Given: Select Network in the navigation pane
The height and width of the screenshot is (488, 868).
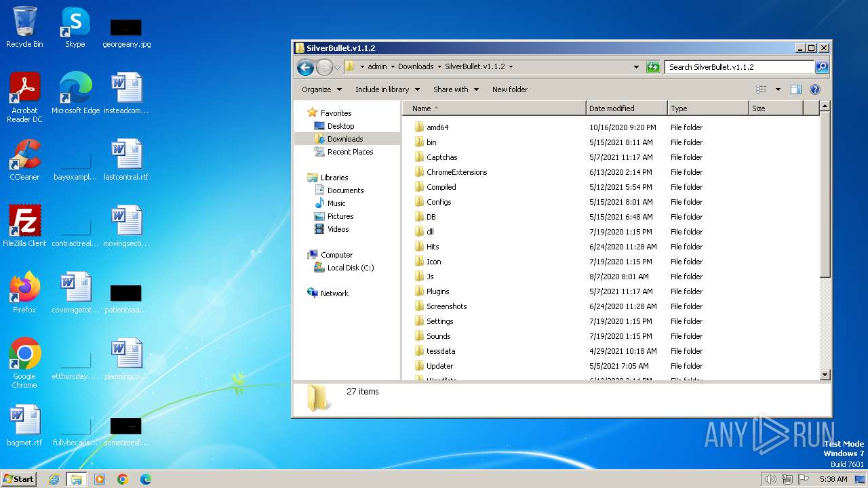Looking at the screenshot, I should pyautogui.click(x=334, y=293).
